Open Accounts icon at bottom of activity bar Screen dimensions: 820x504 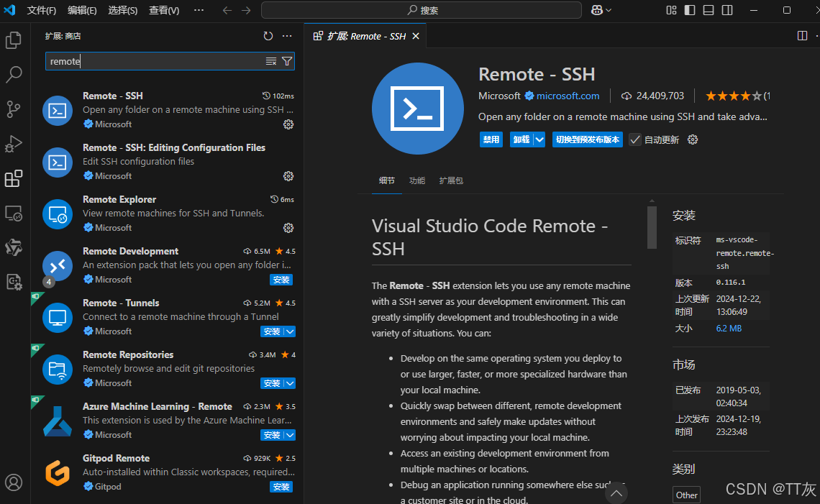point(14,482)
